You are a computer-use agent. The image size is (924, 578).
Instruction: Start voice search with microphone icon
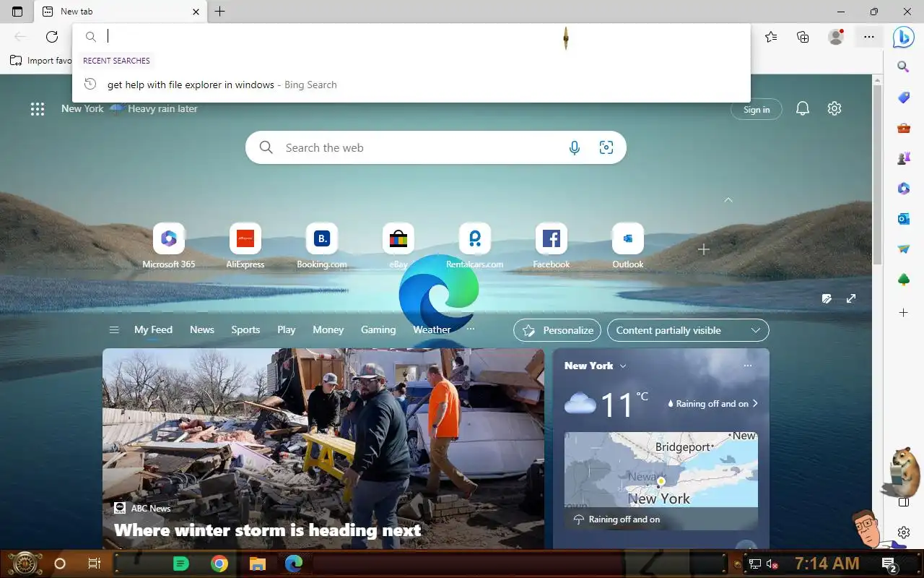575,147
